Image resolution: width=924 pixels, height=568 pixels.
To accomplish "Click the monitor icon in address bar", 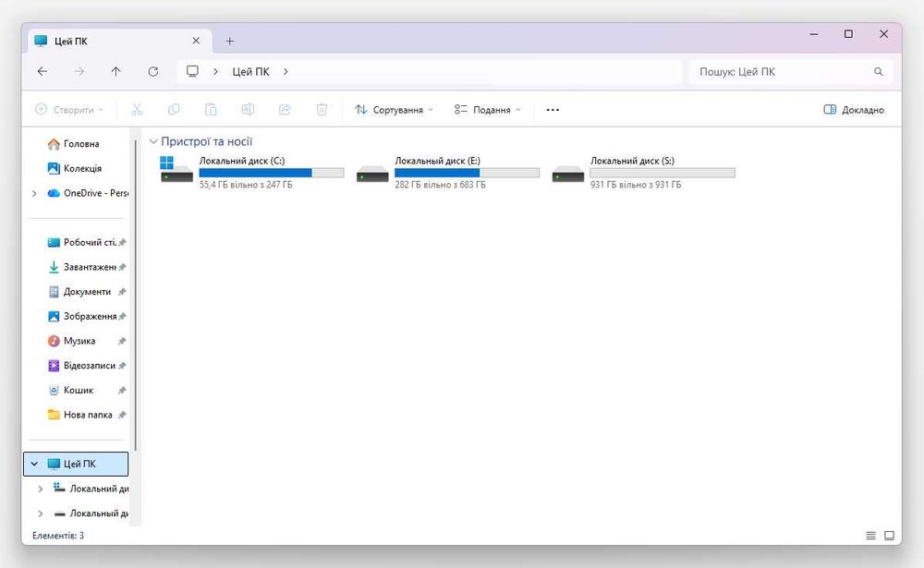I will click(x=192, y=71).
